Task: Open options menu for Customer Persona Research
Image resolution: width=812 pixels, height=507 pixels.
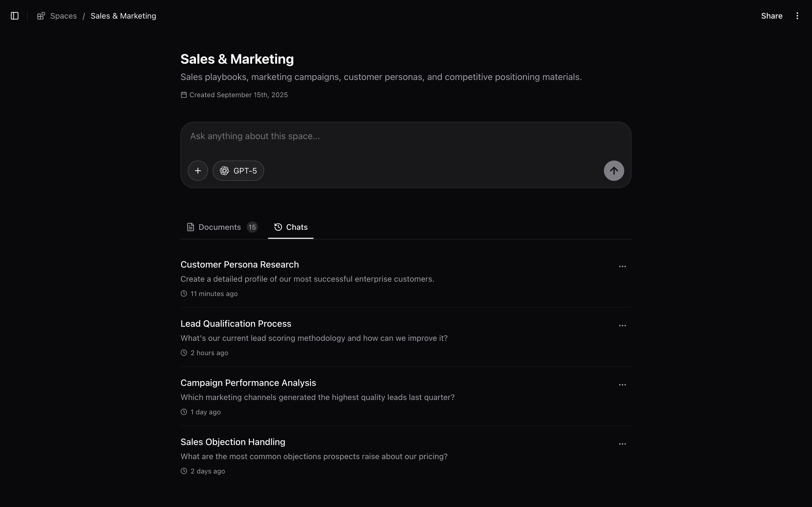Action: pos(622,266)
